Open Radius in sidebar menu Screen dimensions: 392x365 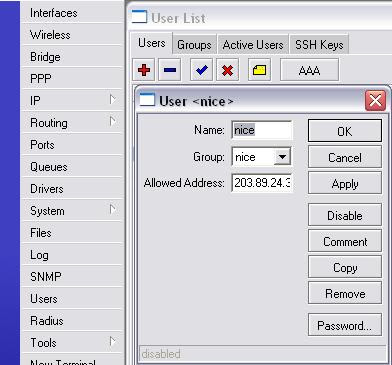pos(72,320)
